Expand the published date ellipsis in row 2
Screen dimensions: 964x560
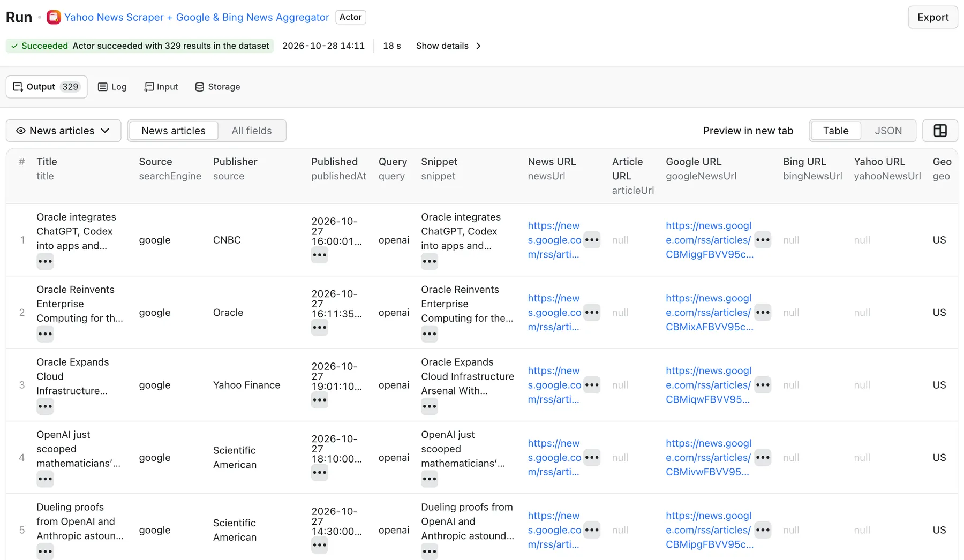click(320, 327)
